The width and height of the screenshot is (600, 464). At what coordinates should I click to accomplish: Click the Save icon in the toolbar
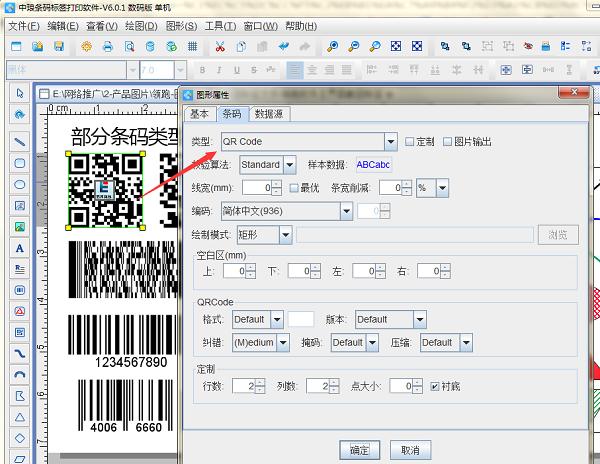pyautogui.click(x=60, y=47)
